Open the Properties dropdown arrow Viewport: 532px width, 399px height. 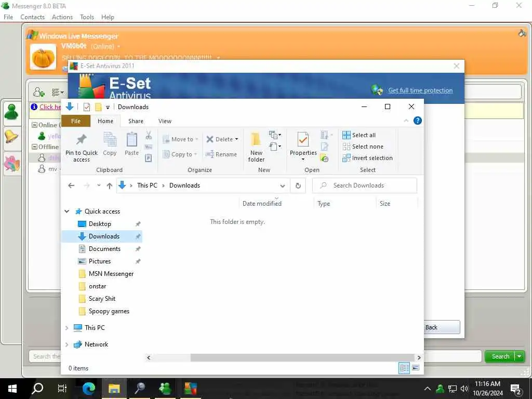pos(303,159)
